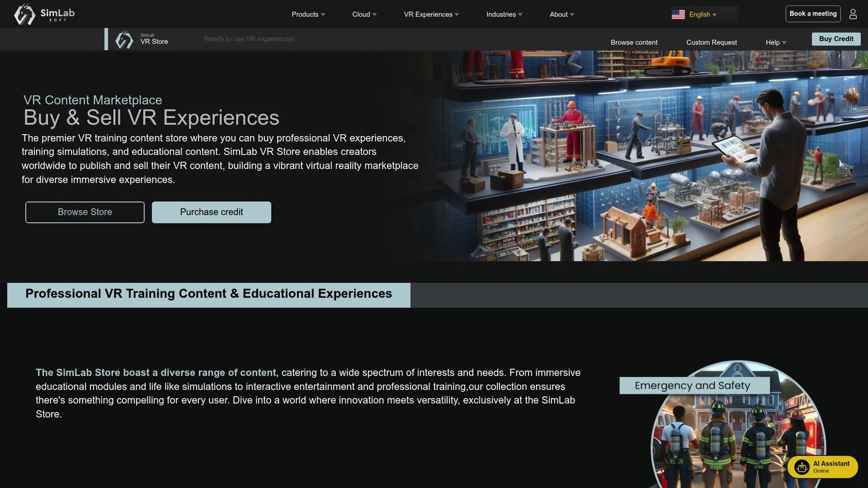Click the VR Store title link
This screenshot has height=488, width=868.
(x=154, y=41)
